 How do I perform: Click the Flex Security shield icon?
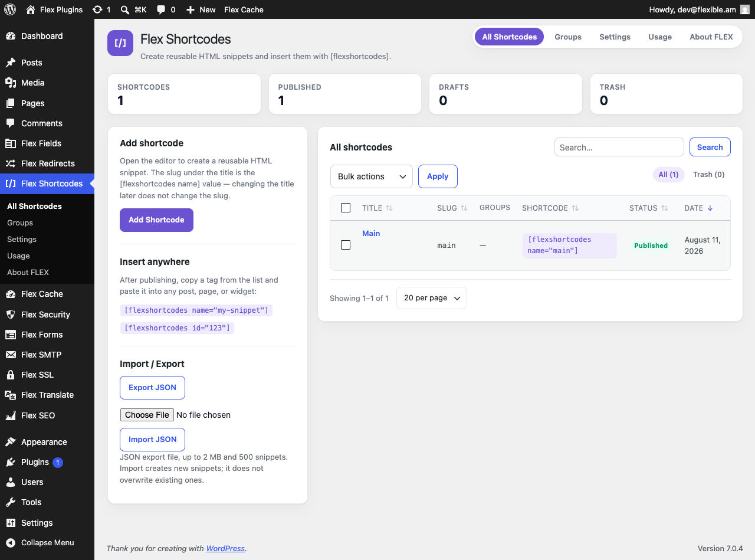(11, 315)
